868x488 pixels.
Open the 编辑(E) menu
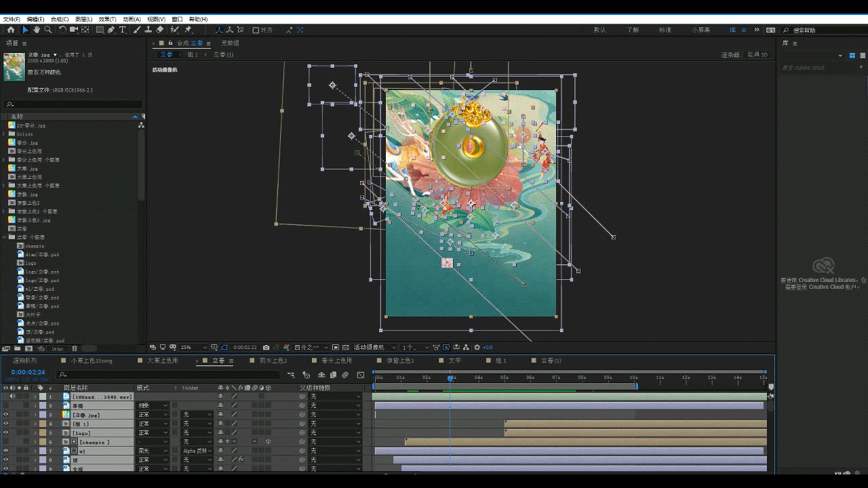click(35, 19)
